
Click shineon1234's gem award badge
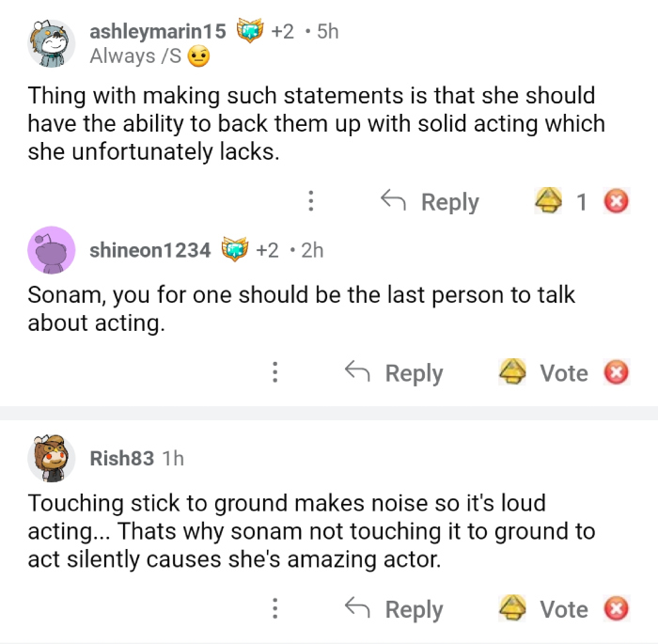tap(233, 250)
